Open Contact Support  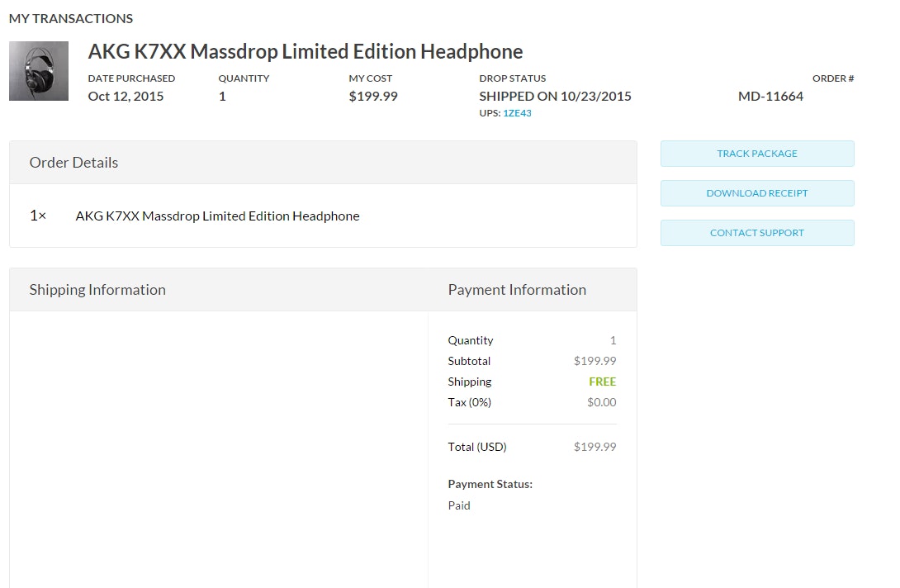[756, 233]
